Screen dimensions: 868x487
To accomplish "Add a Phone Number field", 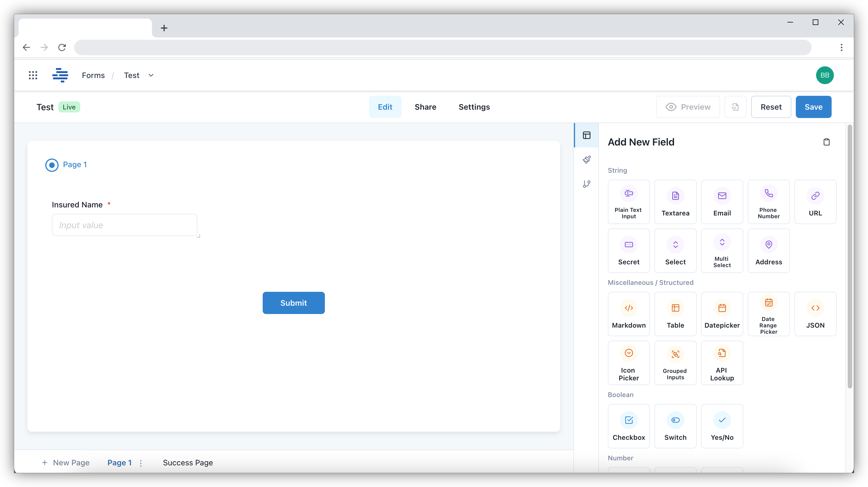I will pyautogui.click(x=768, y=202).
